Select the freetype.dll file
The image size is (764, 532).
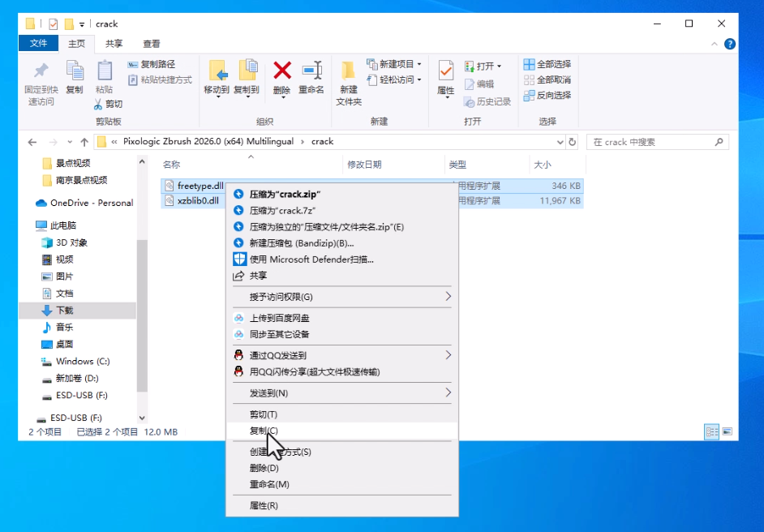(x=200, y=186)
